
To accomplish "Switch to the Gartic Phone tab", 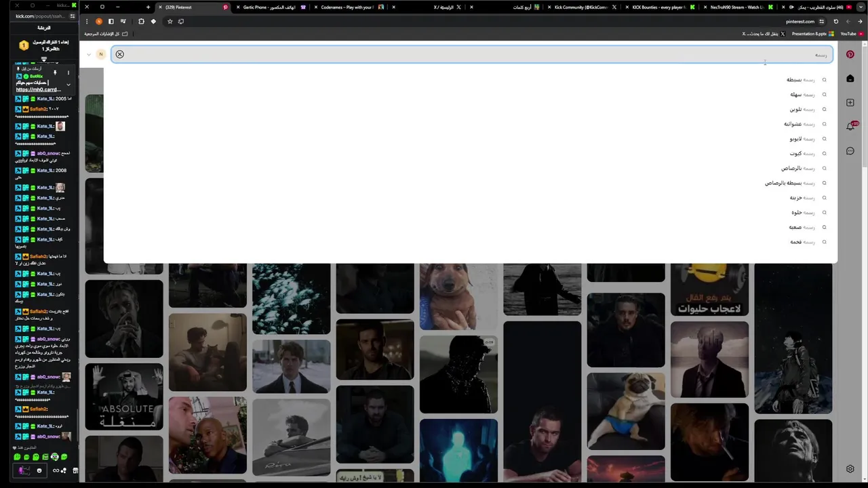I will tap(269, 7).
